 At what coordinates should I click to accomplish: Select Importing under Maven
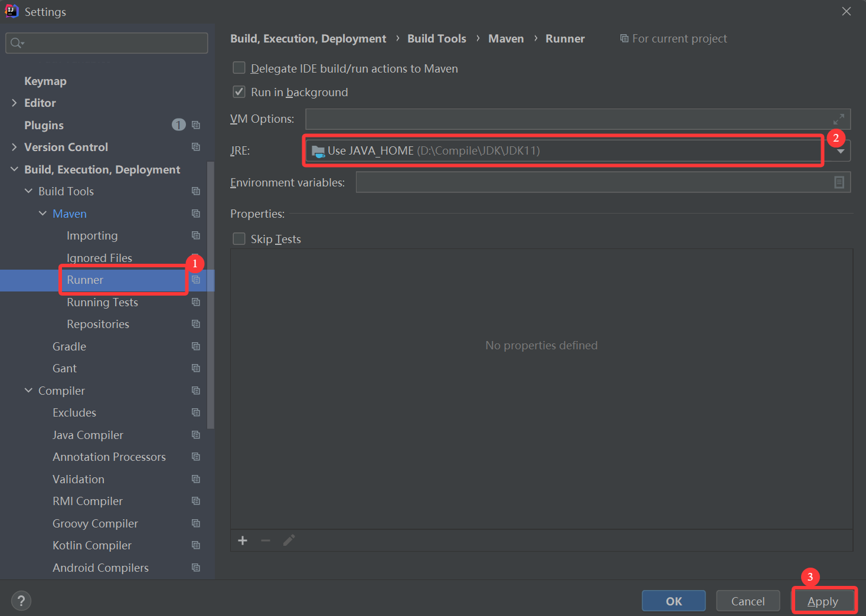[x=92, y=235]
